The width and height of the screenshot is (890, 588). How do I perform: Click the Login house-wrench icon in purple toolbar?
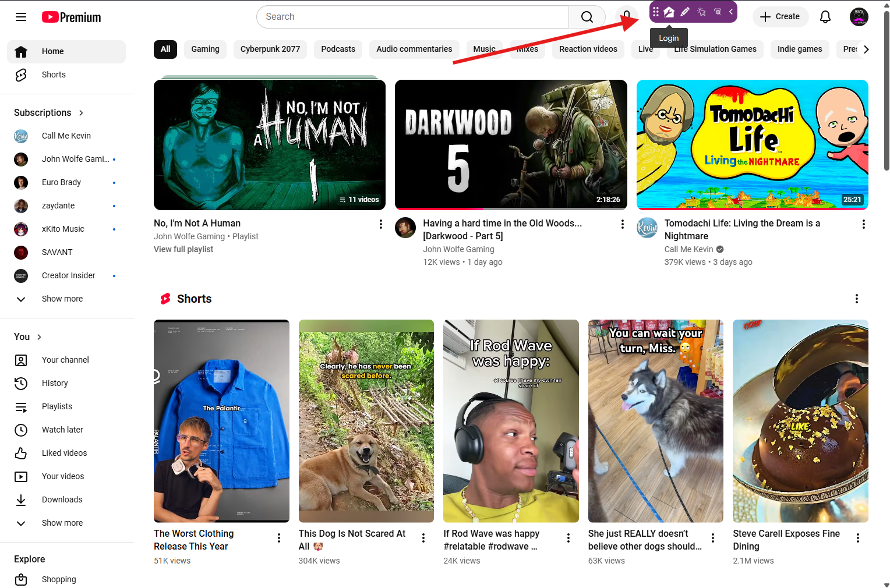tap(669, 12)
